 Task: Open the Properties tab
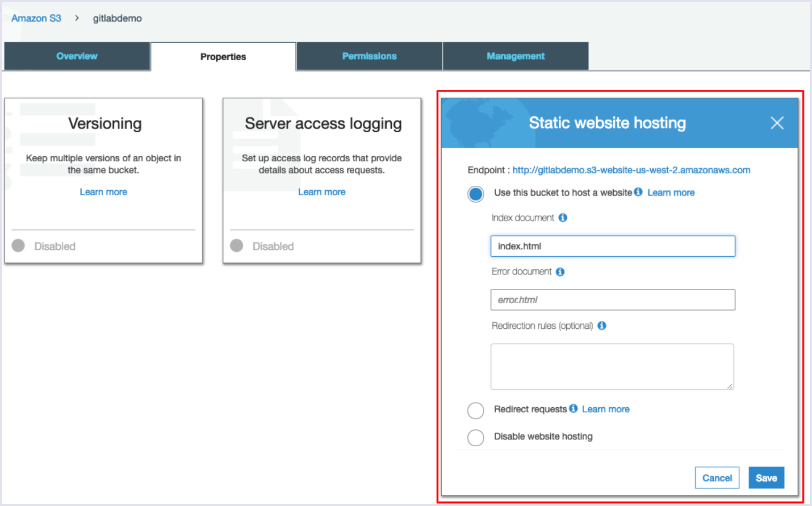pyautogui.click(x=223, y=56)
